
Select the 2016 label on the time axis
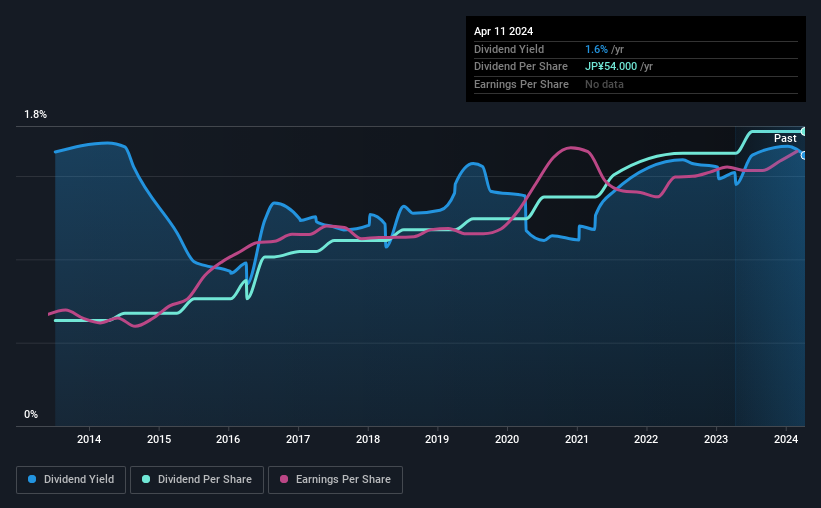(228, 439)
